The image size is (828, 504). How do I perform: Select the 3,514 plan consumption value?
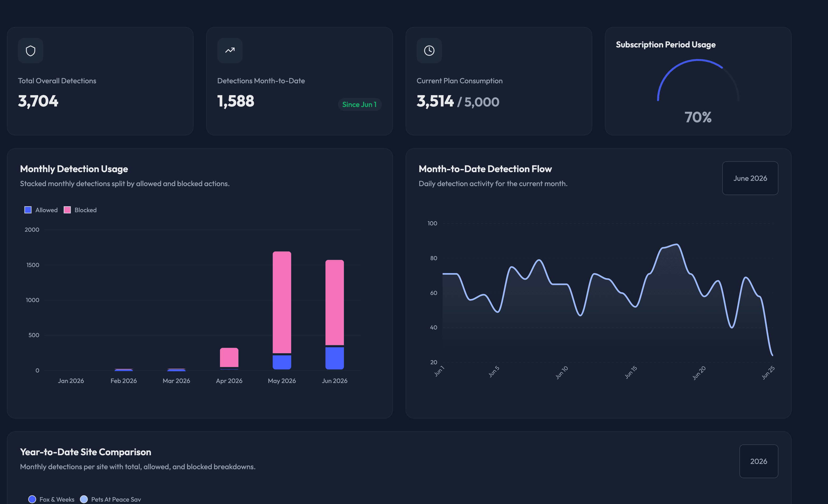[x=435, y=101]
